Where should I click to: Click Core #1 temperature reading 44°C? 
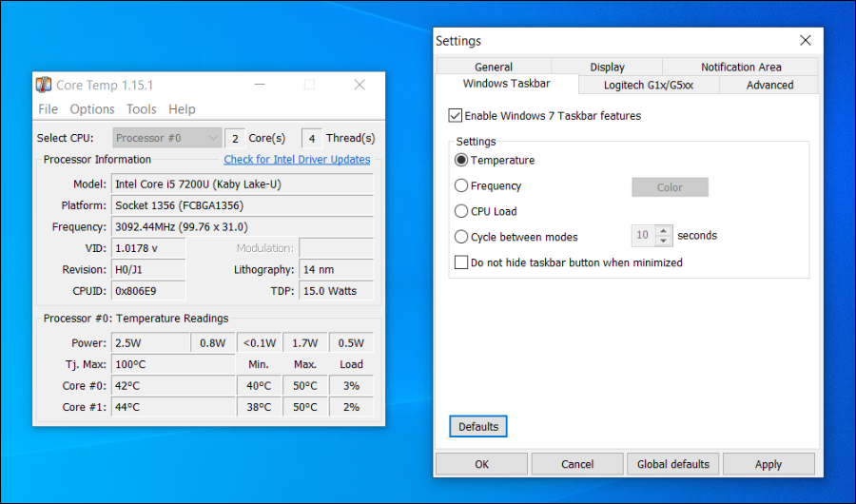[x=173, y=407]
